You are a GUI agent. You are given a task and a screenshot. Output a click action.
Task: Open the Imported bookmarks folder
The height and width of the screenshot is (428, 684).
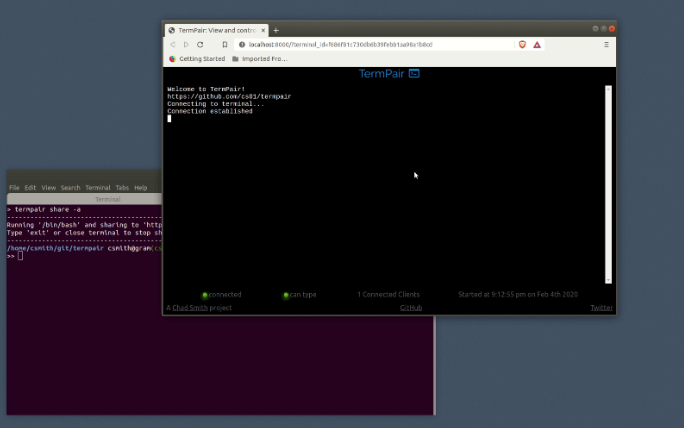pyautogui.click(x=260, y=59)
